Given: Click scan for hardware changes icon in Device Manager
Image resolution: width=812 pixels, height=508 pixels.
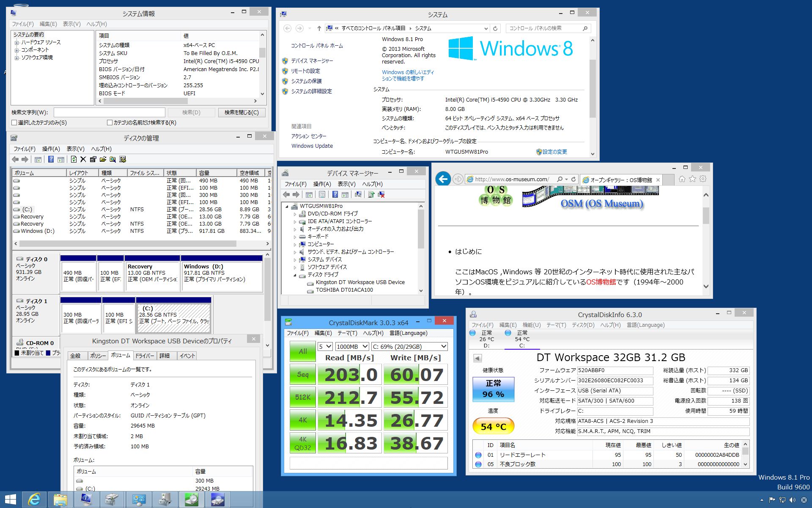Looking at the screenshot, I should pyautogui.click(x=358, y=194).
